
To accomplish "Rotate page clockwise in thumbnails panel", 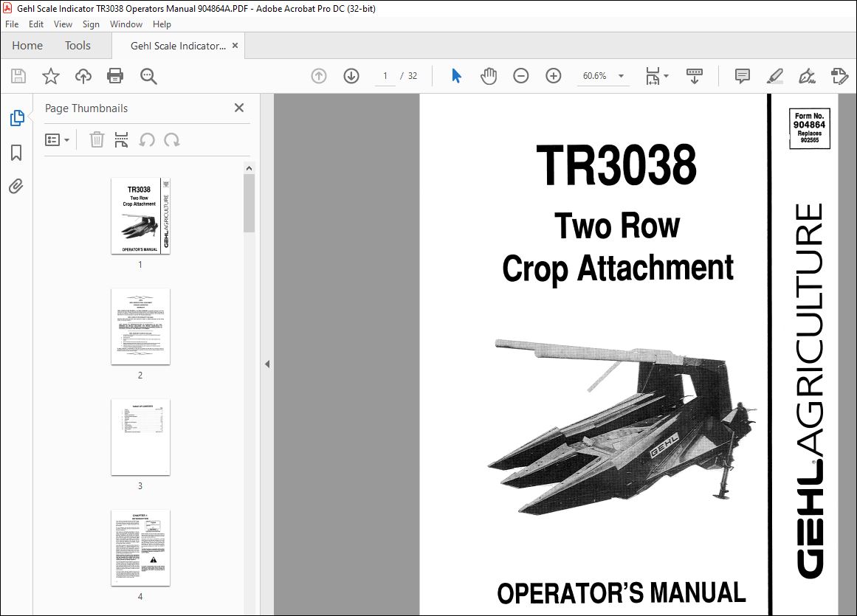I will (171, 140).
